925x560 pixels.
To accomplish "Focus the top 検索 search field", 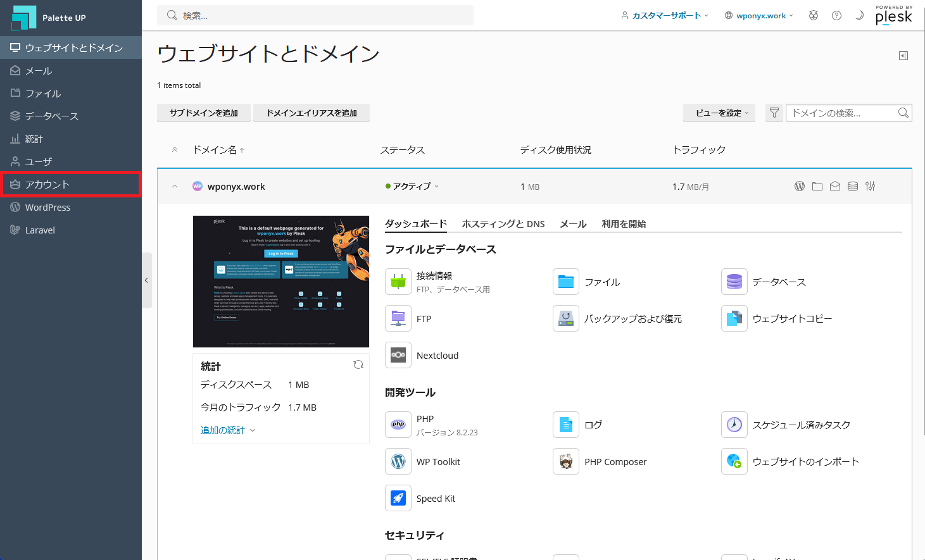I will (315, 15).
